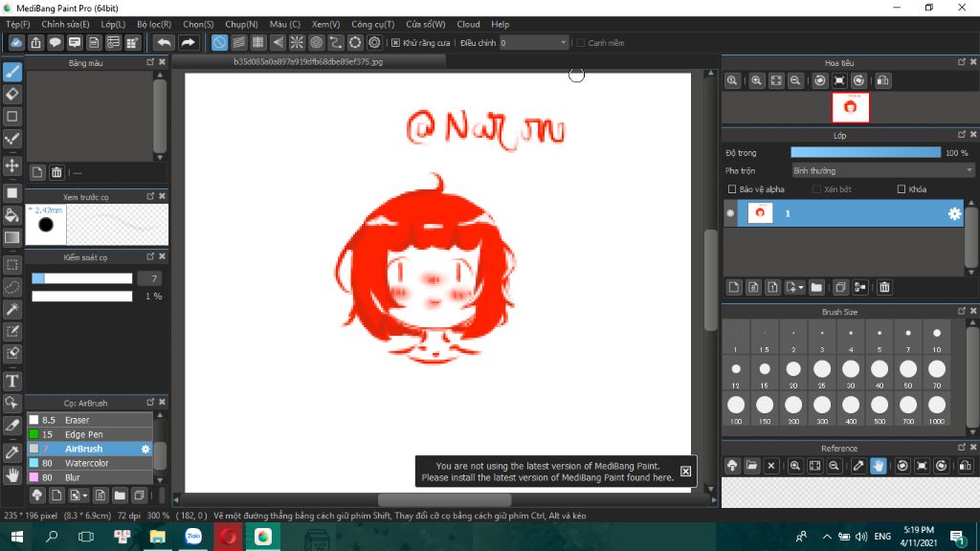Open AirBrush brush settings gear
Viewport: 980px width, 551px height.
pos(145,450)
